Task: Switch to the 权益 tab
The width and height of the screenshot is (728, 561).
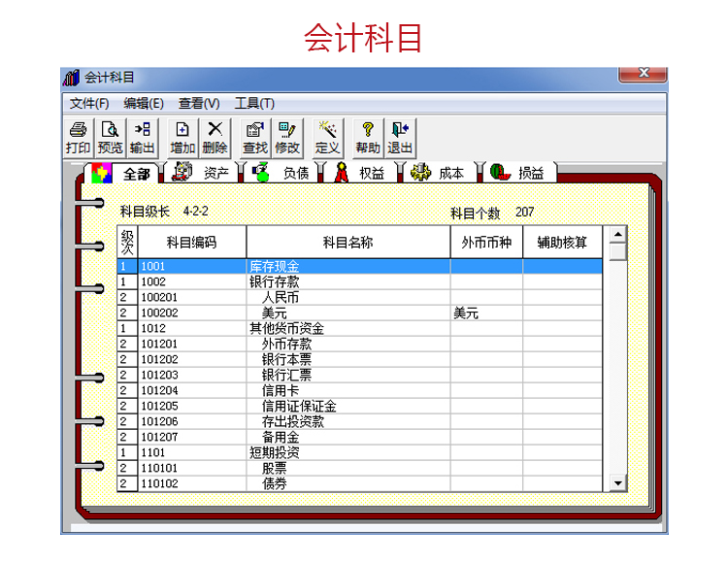Action: tap(360, 173)
